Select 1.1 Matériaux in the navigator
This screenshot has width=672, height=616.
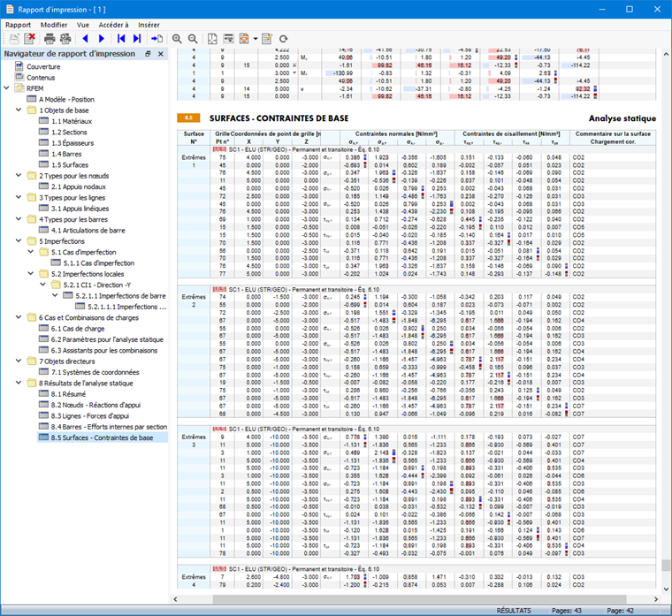click(x=72, y=120)
